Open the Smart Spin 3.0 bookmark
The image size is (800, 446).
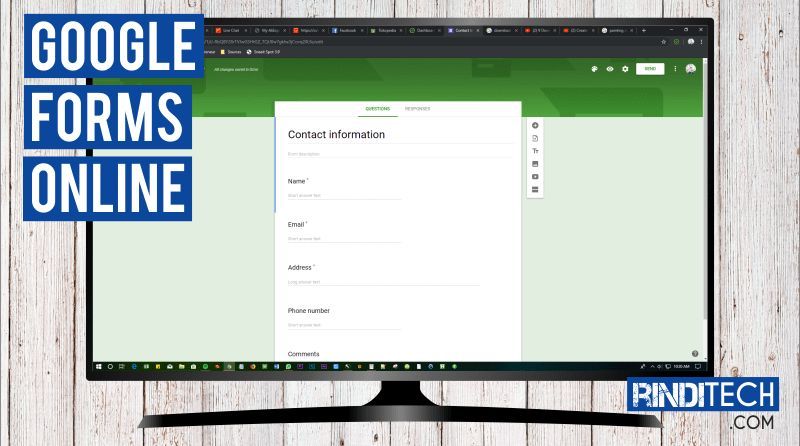point(263,52)
